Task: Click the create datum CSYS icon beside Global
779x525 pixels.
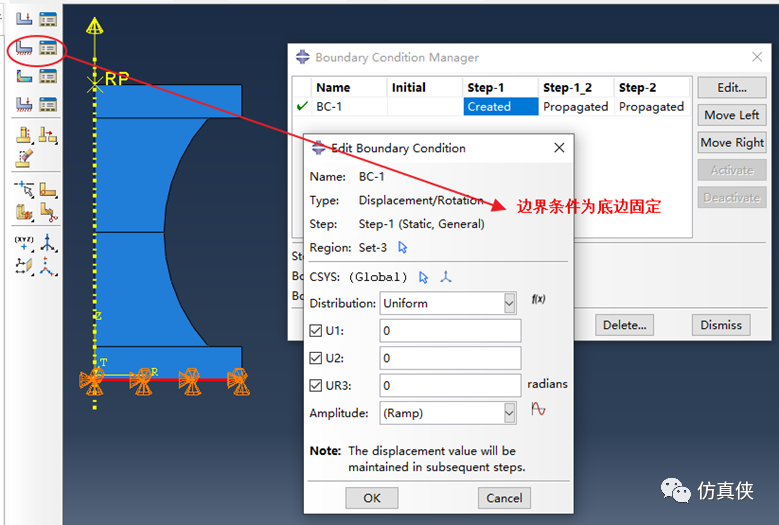Action: tap(446, 277)
